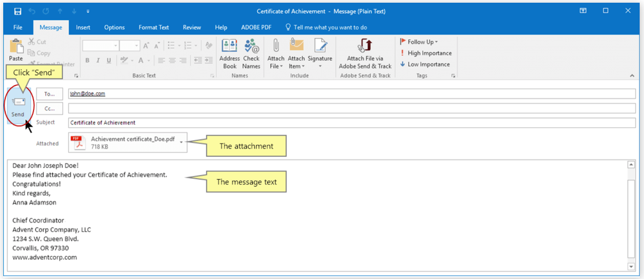644x279 pixels.
Task: Click the Cc... button
Action: [50, 109]
